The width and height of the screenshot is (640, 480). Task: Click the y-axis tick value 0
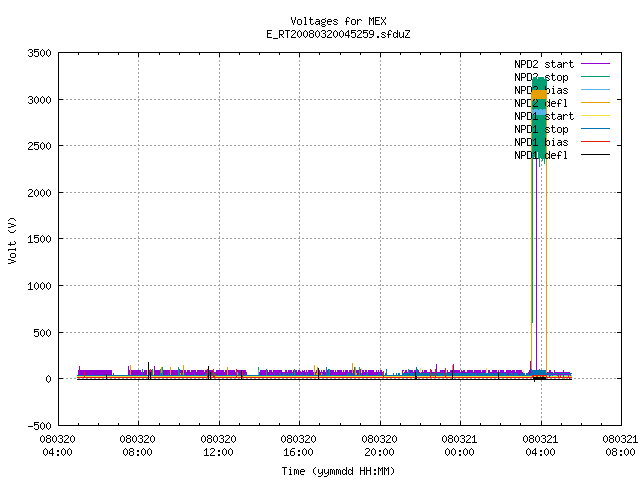49,380
